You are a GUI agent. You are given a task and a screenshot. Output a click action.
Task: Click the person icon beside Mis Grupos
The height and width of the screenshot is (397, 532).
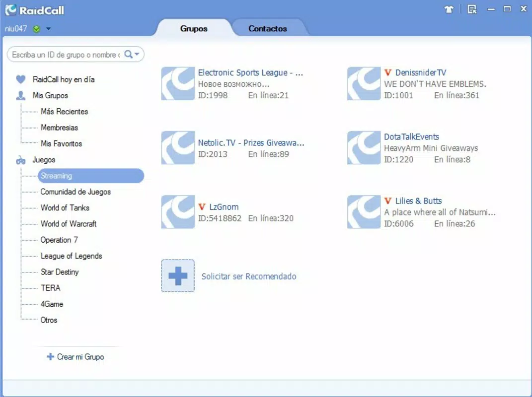point(21,96)
